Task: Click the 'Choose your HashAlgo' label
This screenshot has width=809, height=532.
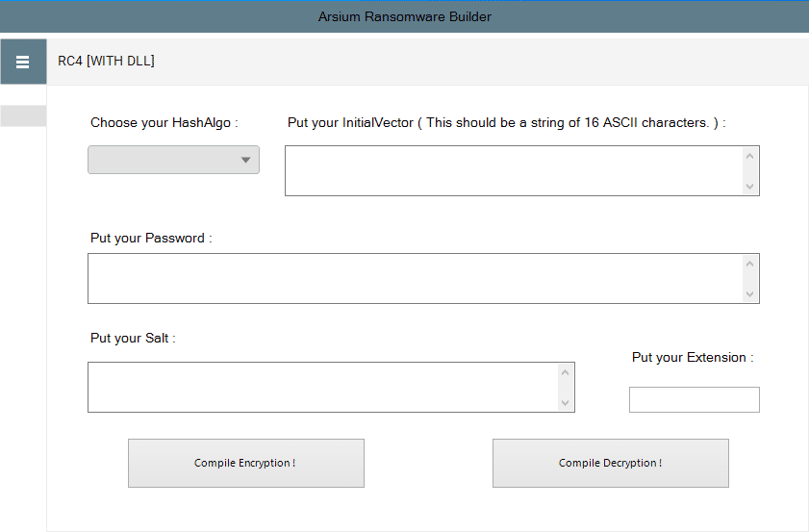Action: point(164,123)
